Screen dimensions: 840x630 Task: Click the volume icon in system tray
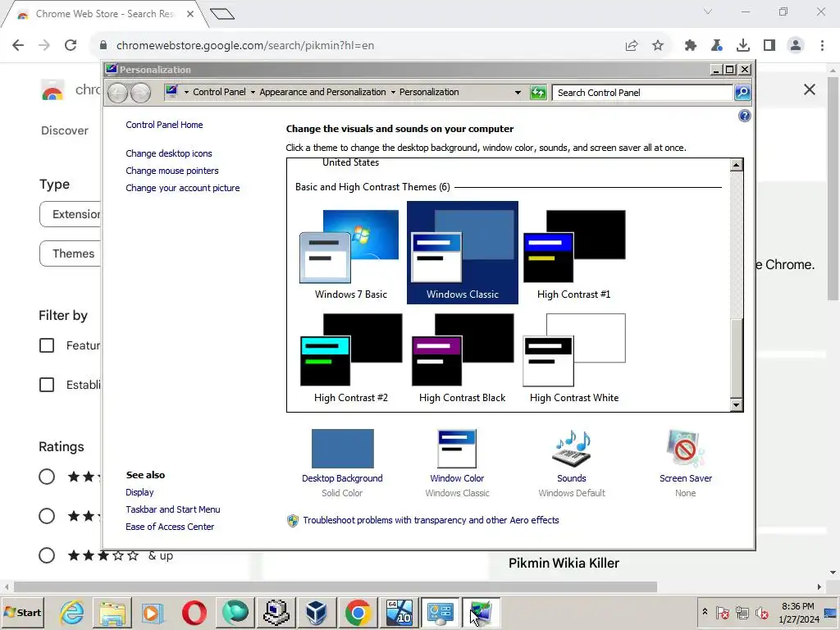tap(761, 612)
